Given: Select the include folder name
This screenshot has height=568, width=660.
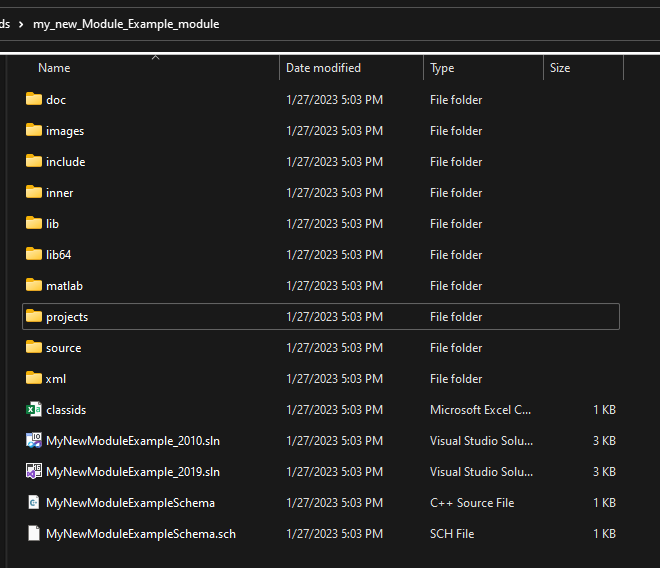Looking at the screenshot, I should pyautogui.click(x=65, y=162).
